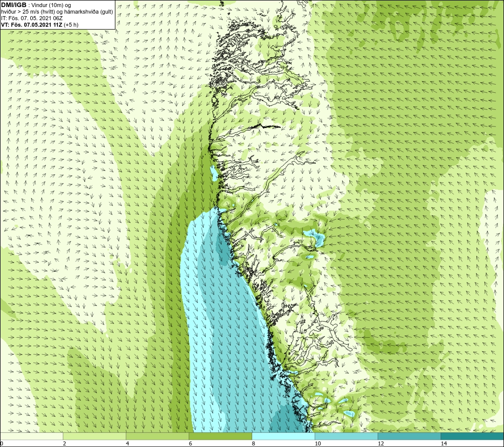
Task: Click the "DMI/IGB" title text
Action: pyautogui.click(x=14, y=5)
